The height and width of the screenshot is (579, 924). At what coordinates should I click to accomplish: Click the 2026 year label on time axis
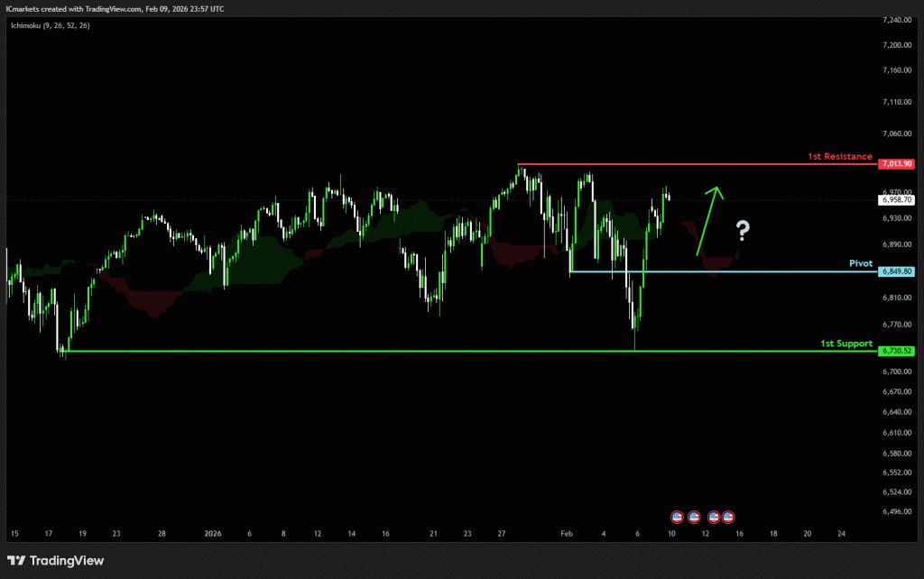tap(213, 534)
